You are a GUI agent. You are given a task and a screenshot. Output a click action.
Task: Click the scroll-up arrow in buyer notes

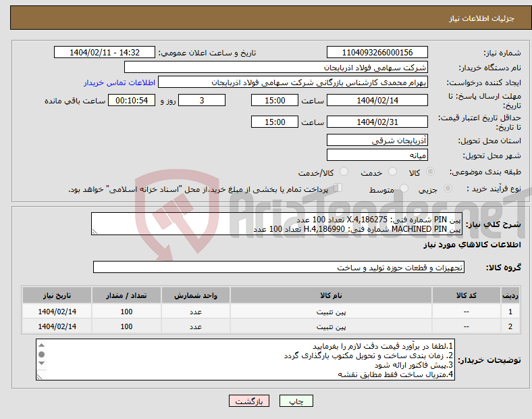click(x=41, y=345)
